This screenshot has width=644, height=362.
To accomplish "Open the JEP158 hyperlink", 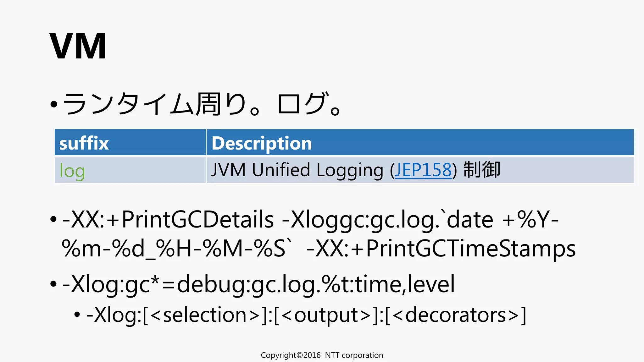I will coord(423,170).
